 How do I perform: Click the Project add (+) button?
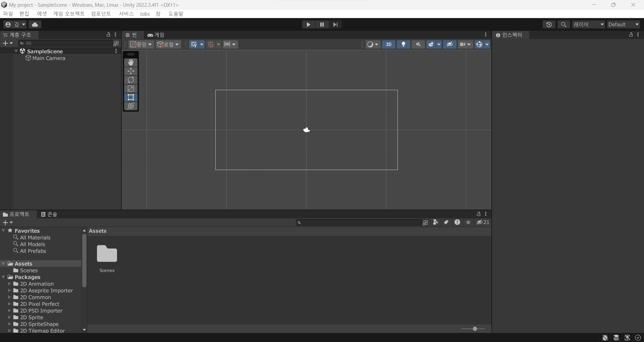click(x=7, y=223)
